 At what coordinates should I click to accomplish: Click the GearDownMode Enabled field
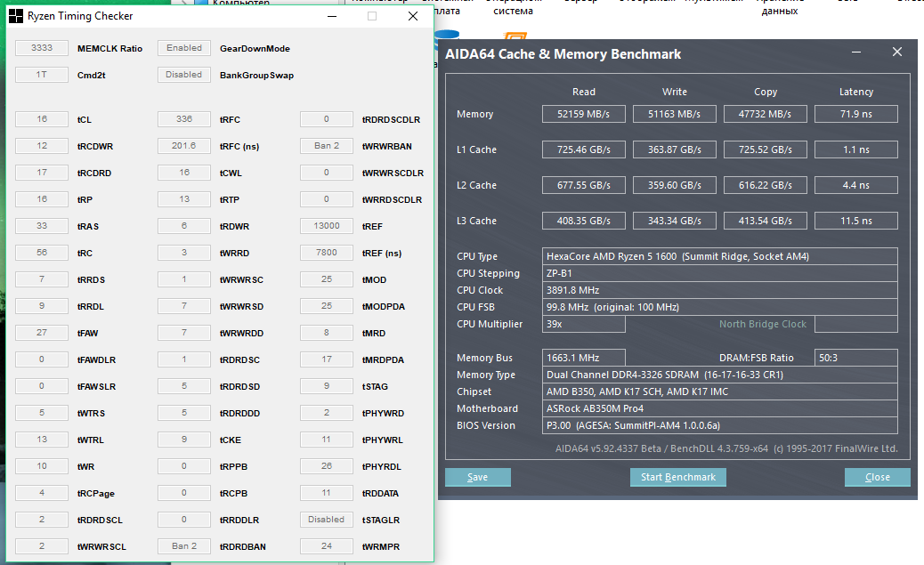pyautogui.click(x=184, y=48)
